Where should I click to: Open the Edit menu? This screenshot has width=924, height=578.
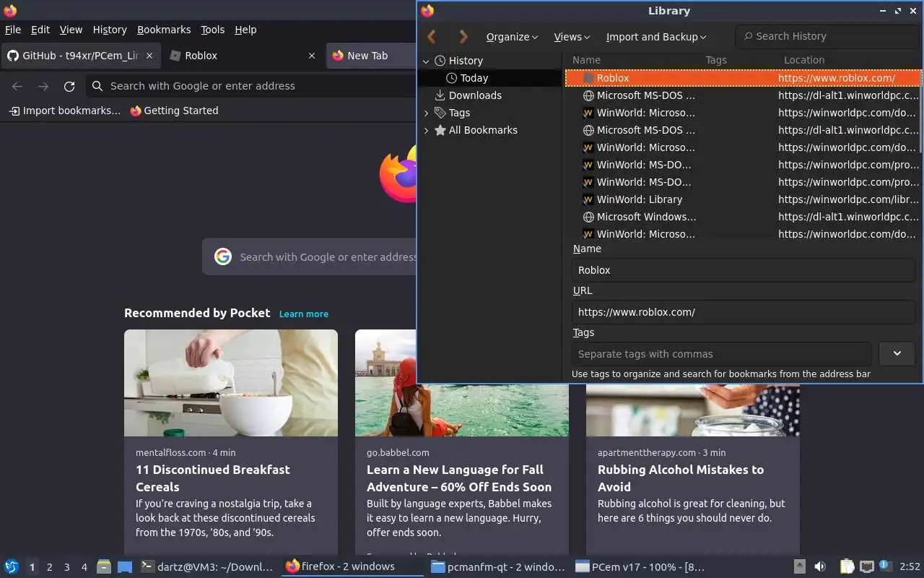coord(40,30)
